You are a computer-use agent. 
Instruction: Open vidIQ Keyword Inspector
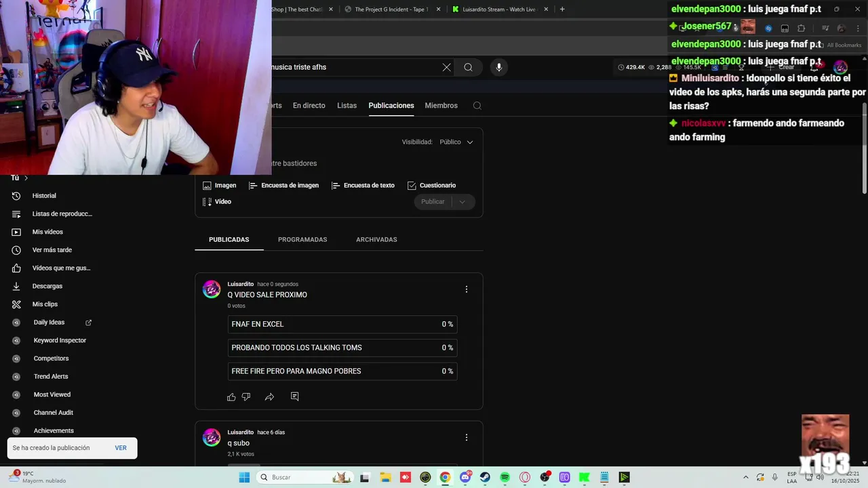(x=60, y=340)
